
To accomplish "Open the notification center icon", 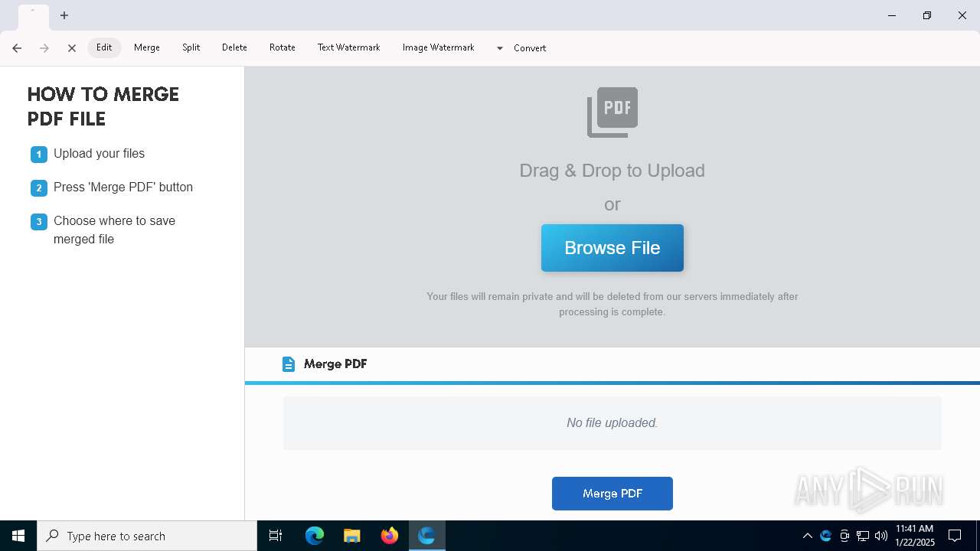I will pyautogui.click(x=955, y=536).
